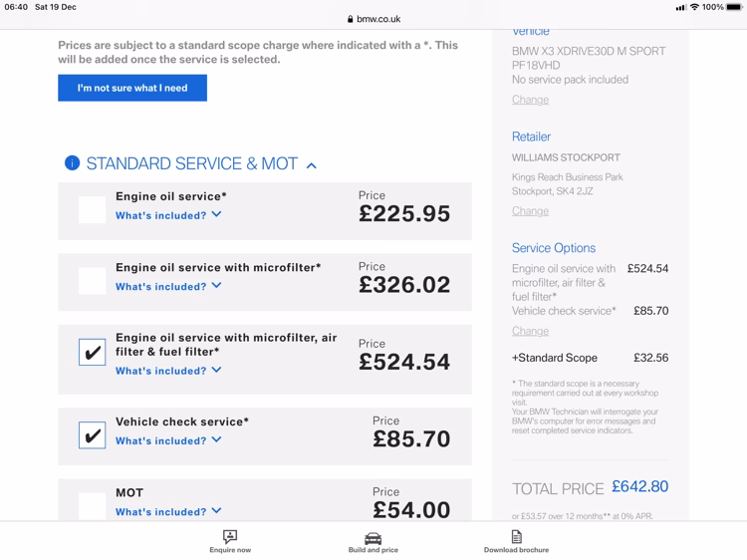
Task: Click the padlock icon in address bar
Action: [x=351, y=19]
